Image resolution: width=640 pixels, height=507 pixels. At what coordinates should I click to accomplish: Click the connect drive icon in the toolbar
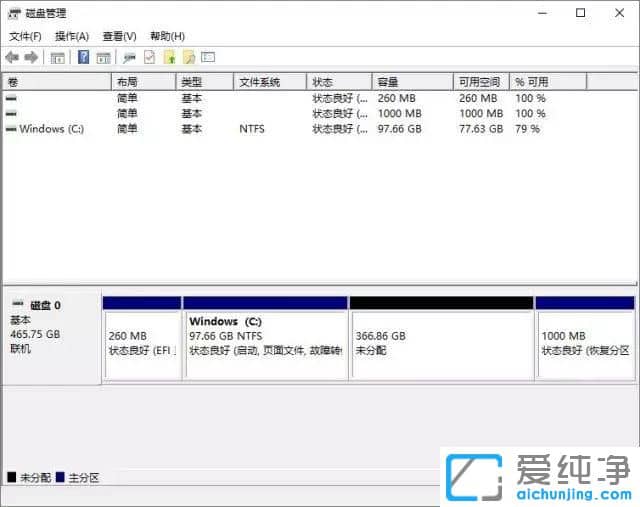129,58
